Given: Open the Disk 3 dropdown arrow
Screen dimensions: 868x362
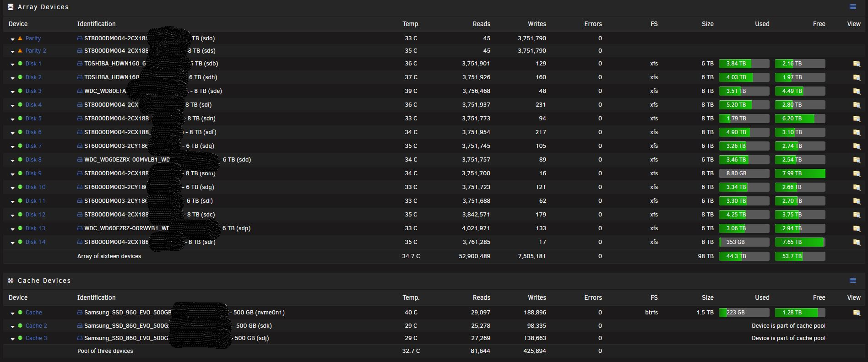Looking at the screenshot, I should click(12, 92).
